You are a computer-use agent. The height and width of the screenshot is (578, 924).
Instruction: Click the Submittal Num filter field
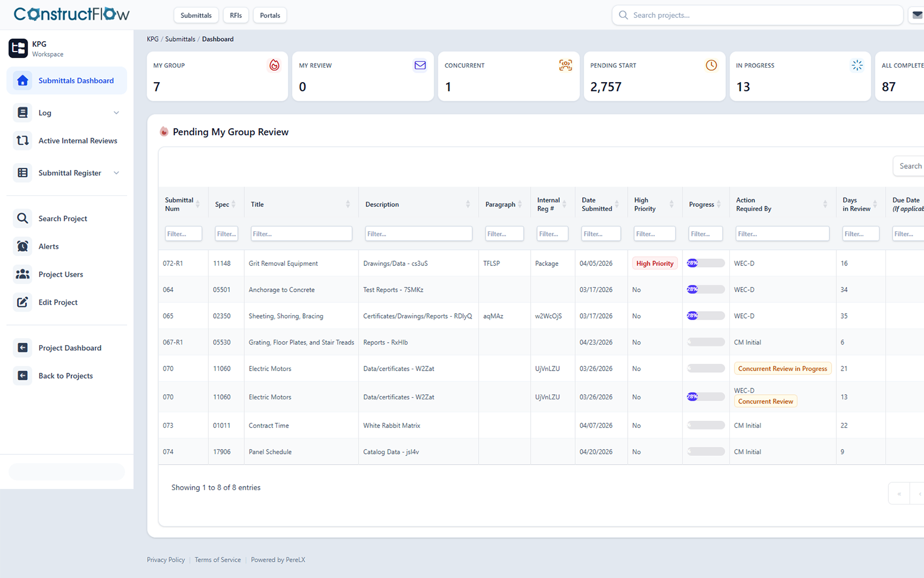coord(183,234)
